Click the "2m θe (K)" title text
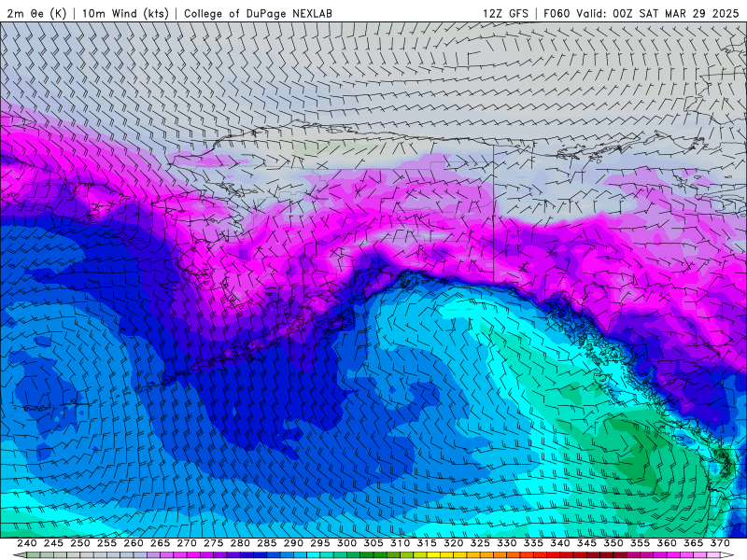The height and width of the screenshot is (560, 747). pos(36,13)
